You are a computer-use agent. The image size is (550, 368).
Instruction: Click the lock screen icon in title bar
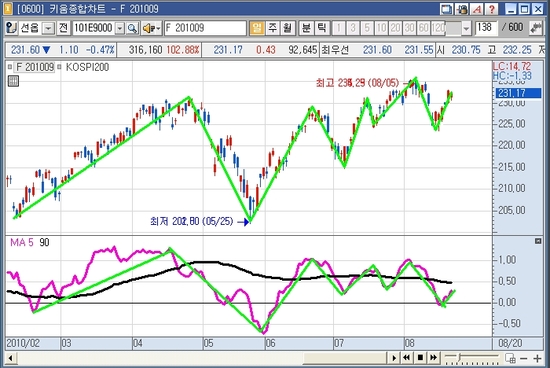coord(462,9)
